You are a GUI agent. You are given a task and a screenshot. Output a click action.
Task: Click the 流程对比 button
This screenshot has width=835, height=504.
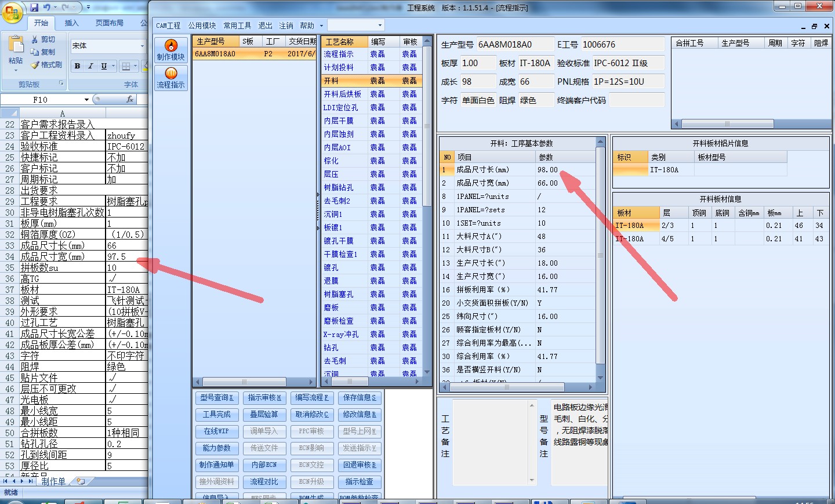point(264,482)
